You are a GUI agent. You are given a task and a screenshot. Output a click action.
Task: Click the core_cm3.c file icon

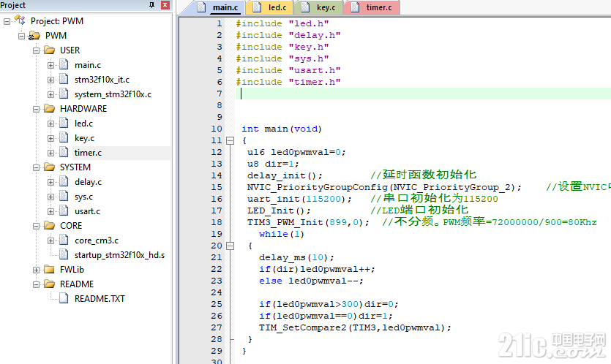(64, 240)
